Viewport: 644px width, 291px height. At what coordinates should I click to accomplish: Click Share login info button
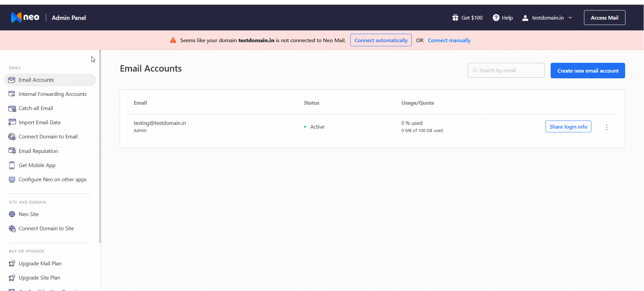pyautogui.click(x=568, y=127)
